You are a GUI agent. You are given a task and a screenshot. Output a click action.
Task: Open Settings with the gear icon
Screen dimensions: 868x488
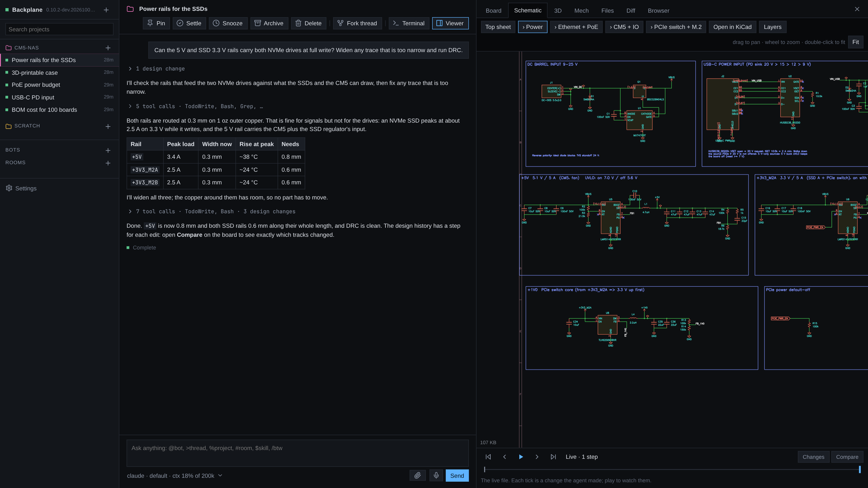[9, 188]
